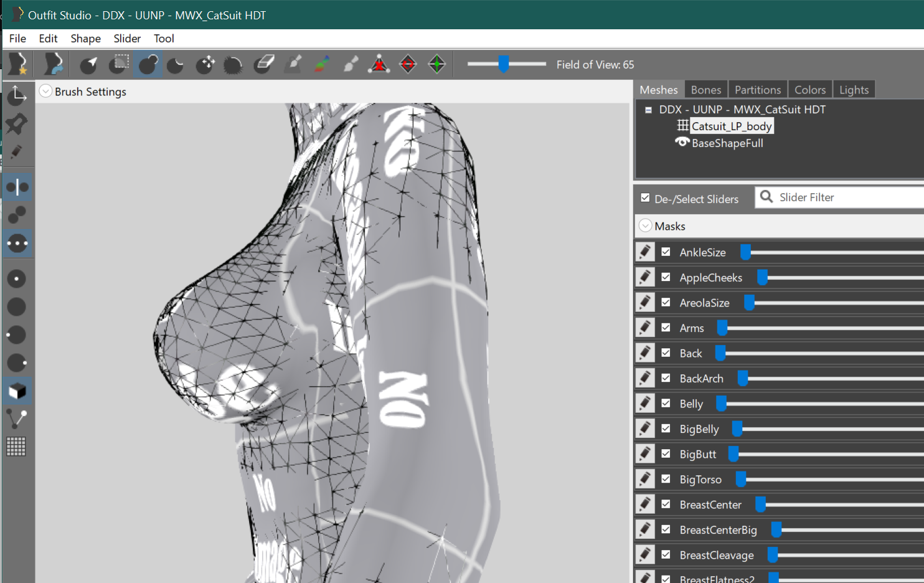Click the New Project toolbar icon
This screenshot has width=924, height=583.
(19, 64)
